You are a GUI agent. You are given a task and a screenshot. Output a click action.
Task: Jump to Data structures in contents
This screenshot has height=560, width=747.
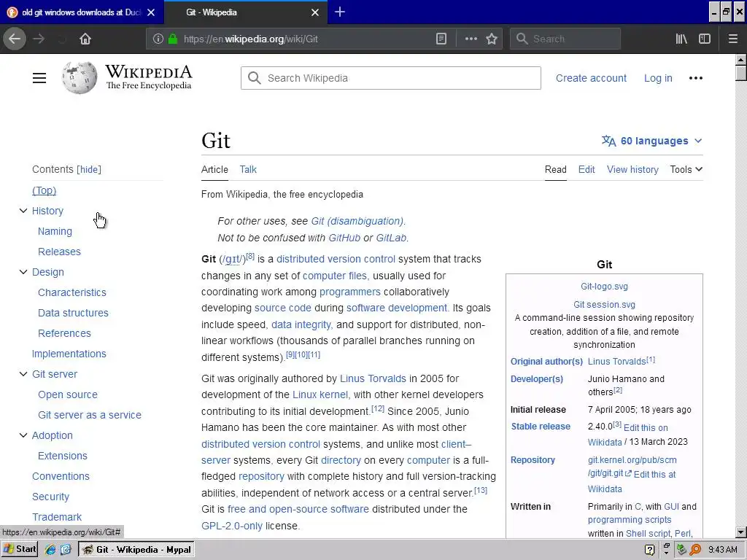tap(73, 313)
